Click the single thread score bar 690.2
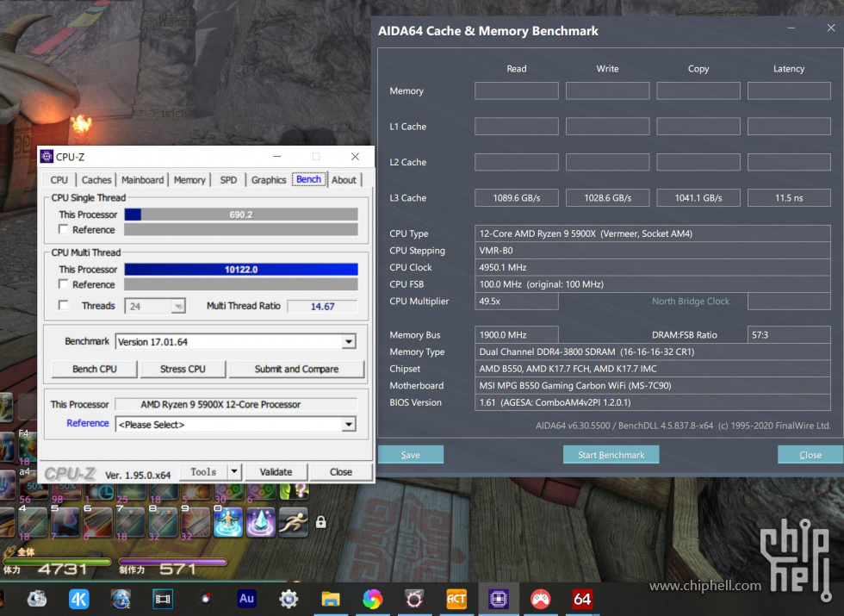The height and width of the screenshot is (616, 844). click(241, 215)
